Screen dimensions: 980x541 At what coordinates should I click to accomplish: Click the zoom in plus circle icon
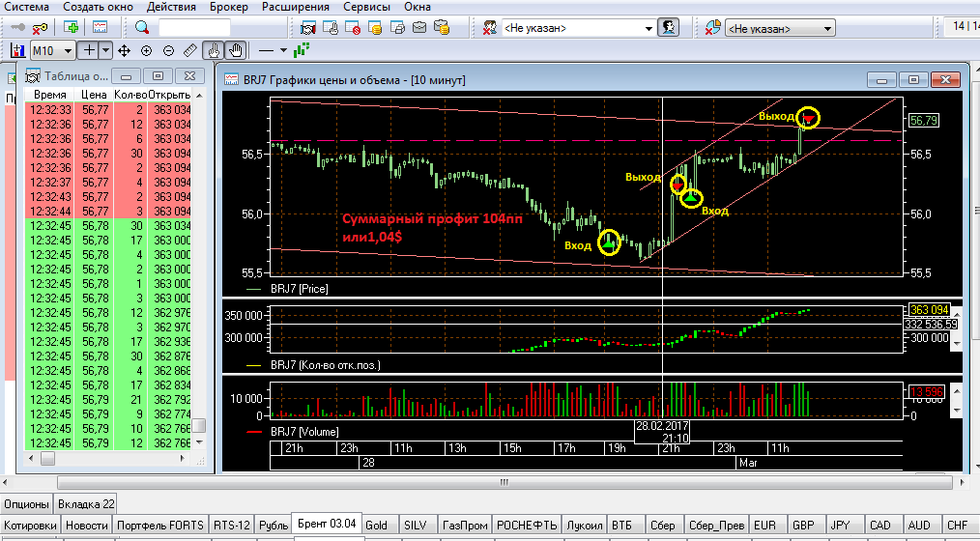pos(146,50)
